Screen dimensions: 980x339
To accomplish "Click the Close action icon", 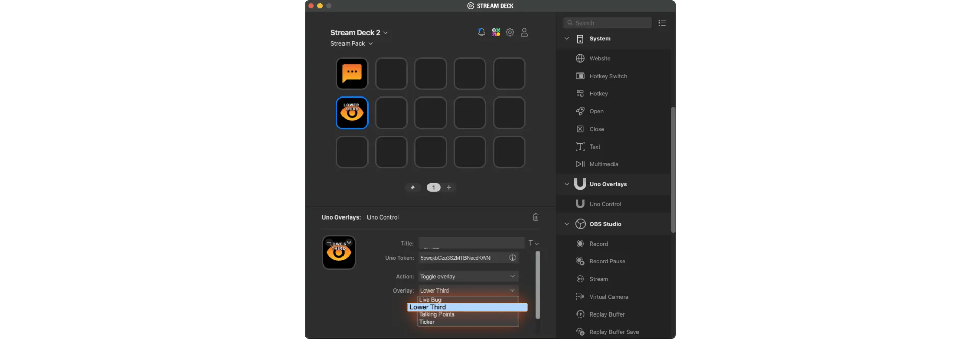I will [580, 129].
